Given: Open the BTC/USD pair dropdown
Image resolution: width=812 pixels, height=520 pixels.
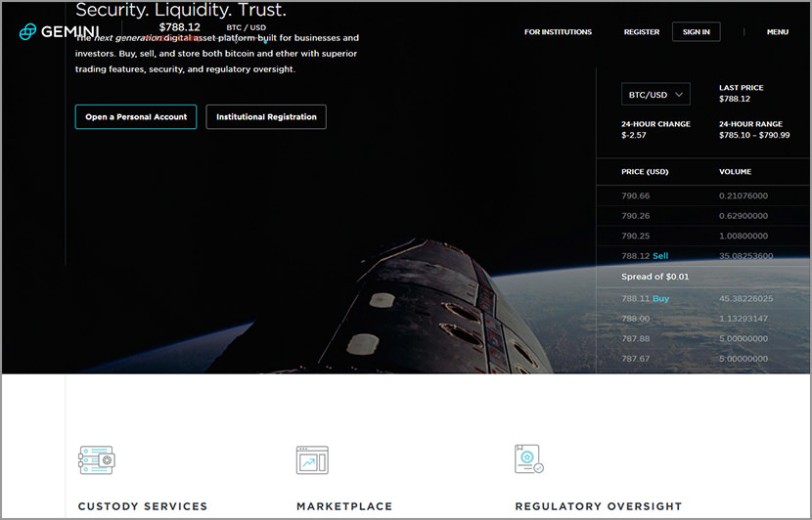Looking at the screenshot, I should pyautogui.click(x=655, y=95).
